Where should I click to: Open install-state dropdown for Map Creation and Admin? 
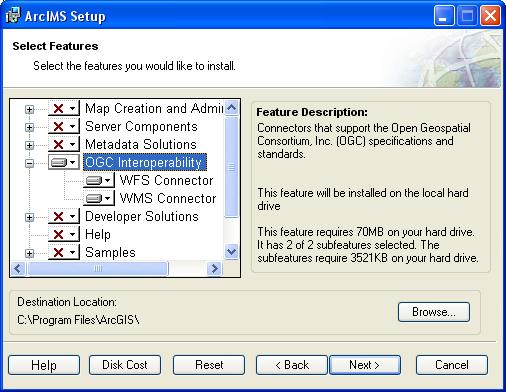click(x=64, y=108)
